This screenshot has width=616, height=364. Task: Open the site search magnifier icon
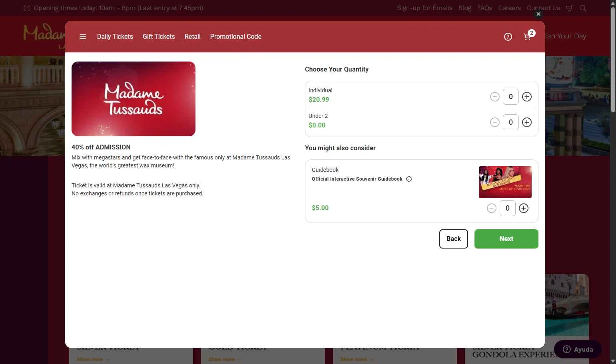point(583,8)
